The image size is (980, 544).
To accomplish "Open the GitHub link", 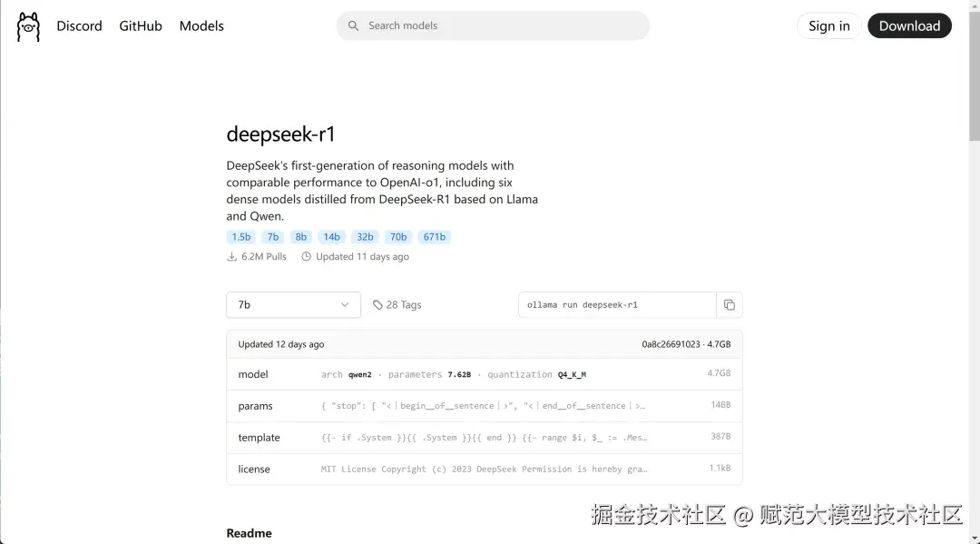I will [x=141, y=26].
